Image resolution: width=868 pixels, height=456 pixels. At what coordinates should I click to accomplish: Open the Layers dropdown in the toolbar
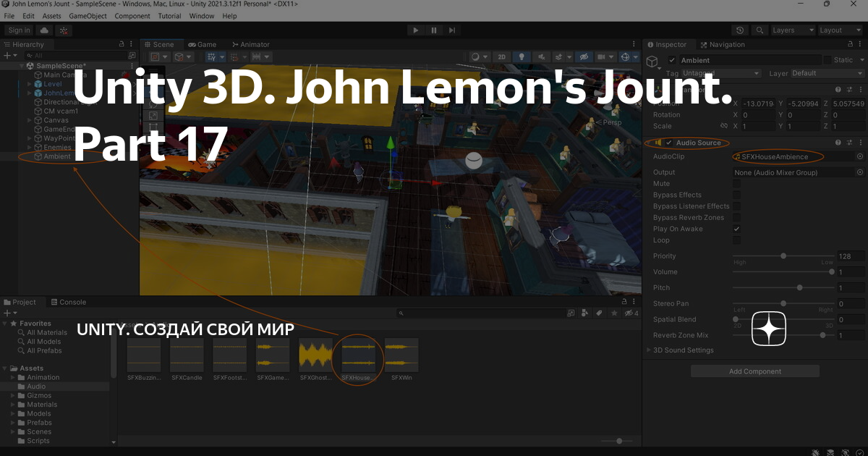pos(792,30)
